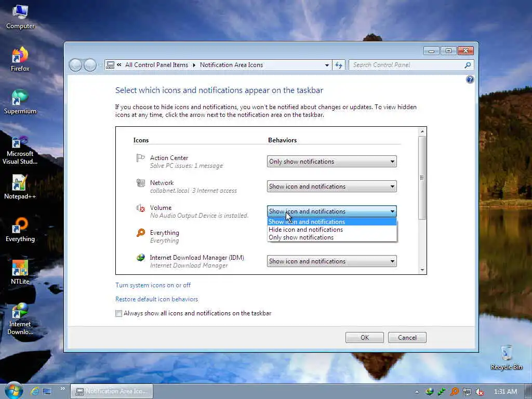The height and width of the screenshot is (399, 532).
Task: Click the Forward navigation button
Action: (x=90, y=65)
